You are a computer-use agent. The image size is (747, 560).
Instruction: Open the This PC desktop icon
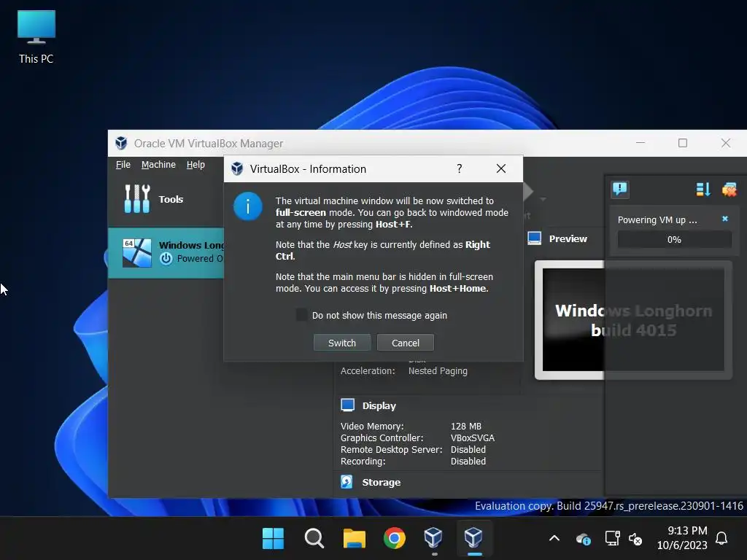click(x=36, y=37)
